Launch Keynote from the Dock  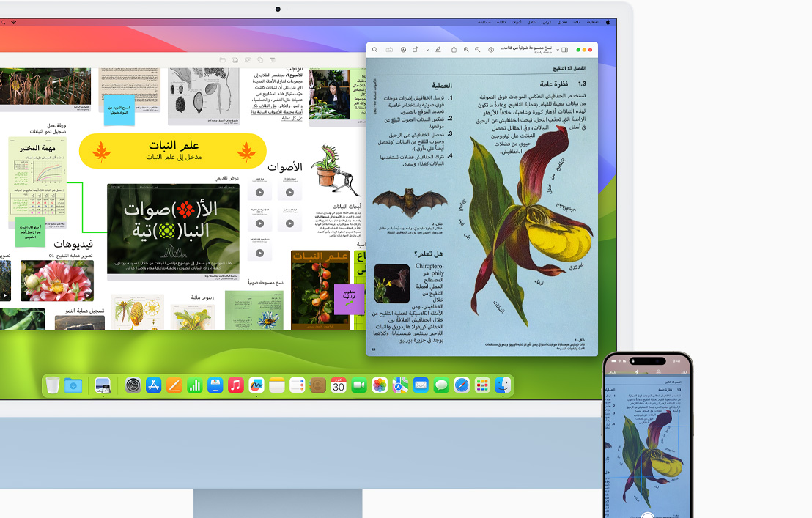click(x=215, y=385)
